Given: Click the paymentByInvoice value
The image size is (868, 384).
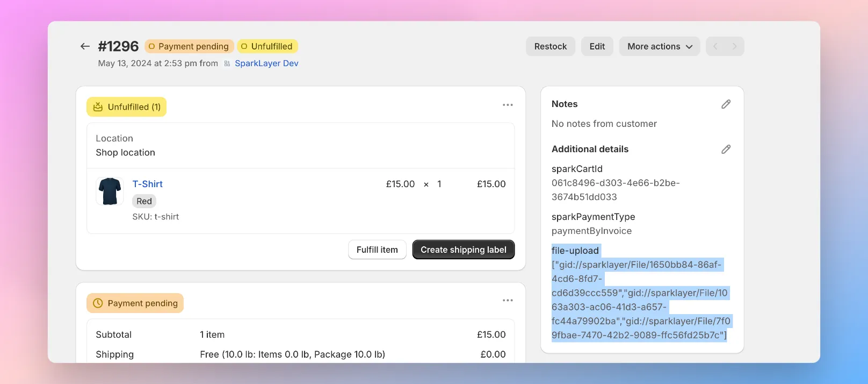Looking at the screenshot, I should pos(591,231).
